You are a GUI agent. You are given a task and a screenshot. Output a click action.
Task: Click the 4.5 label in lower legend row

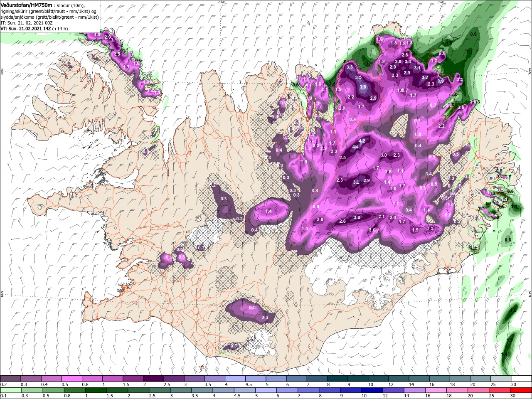pos(237,396)
